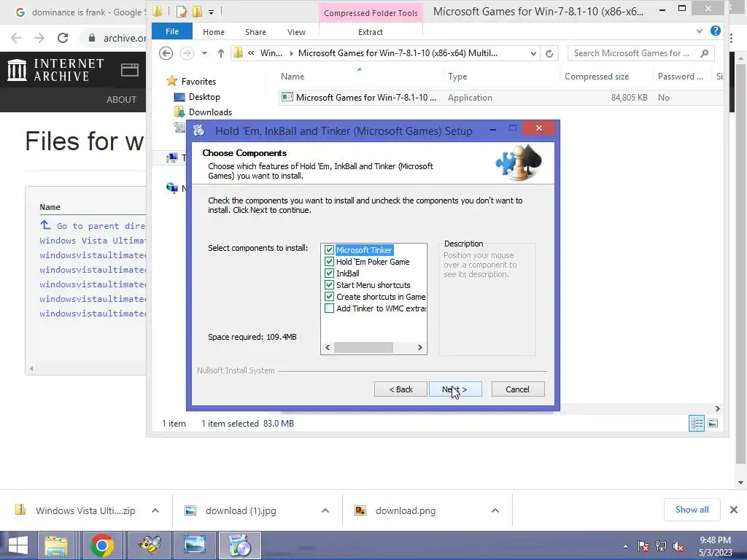Image resolution: width=747 pixels, height=560 pixels.
Task: Open the View ribbon tab
Action: [296, 32]
